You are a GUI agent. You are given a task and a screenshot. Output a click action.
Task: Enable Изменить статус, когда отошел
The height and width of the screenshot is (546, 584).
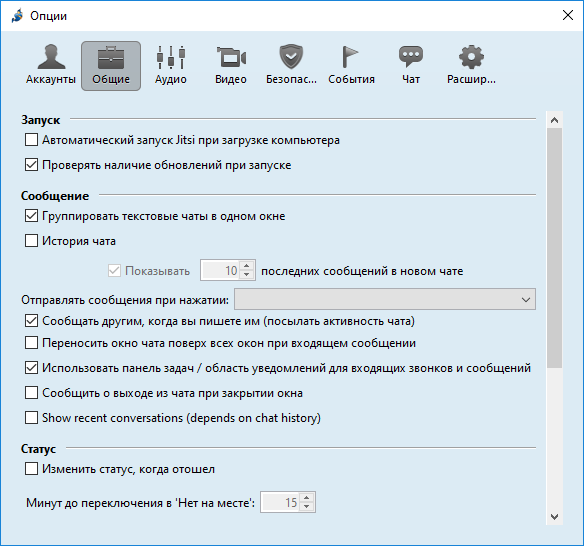pos(31,469)
